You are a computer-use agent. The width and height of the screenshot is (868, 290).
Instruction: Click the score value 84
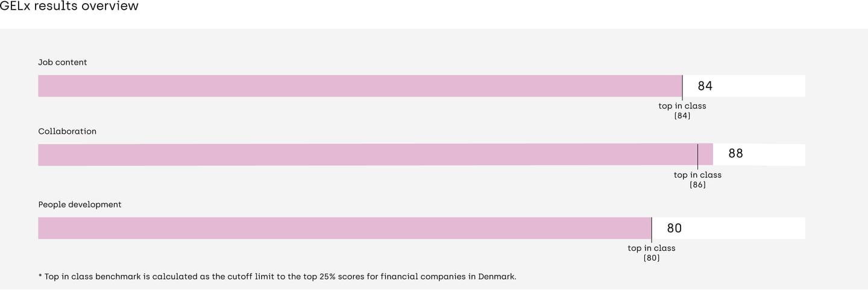click(705, 86)
